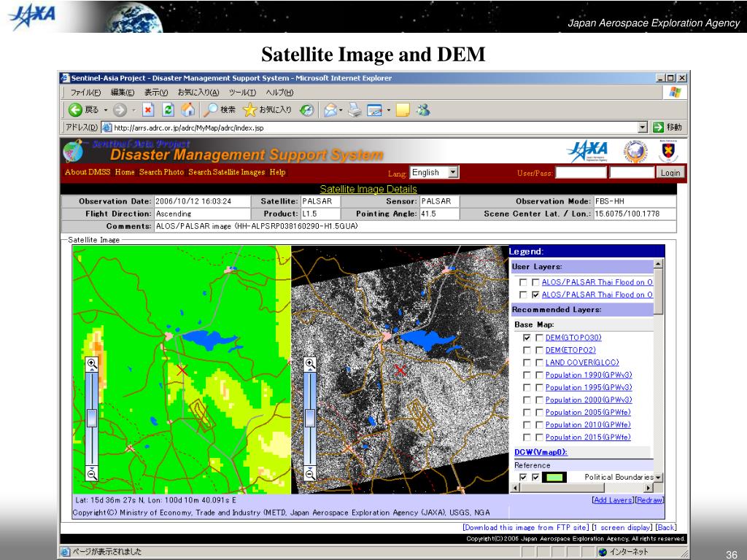Open the Population 2010(GPWfe) layer link

(588, 425)
